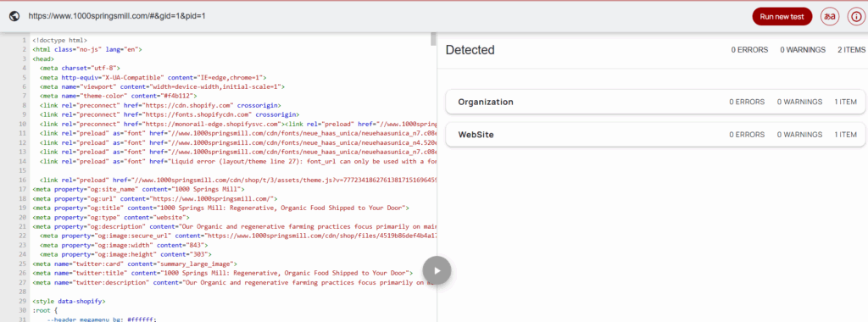Click the style data-shopify code line
868x322 pixels.
[69, 302]
